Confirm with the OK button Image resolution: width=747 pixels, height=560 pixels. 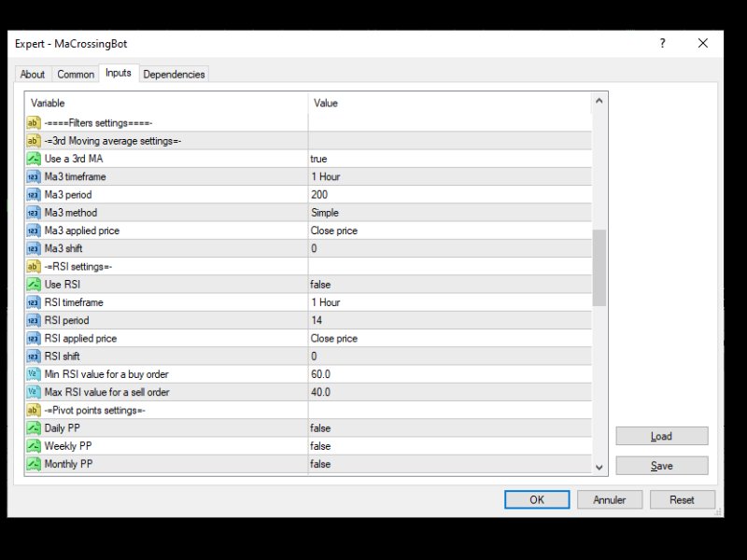tap(537, 499)
